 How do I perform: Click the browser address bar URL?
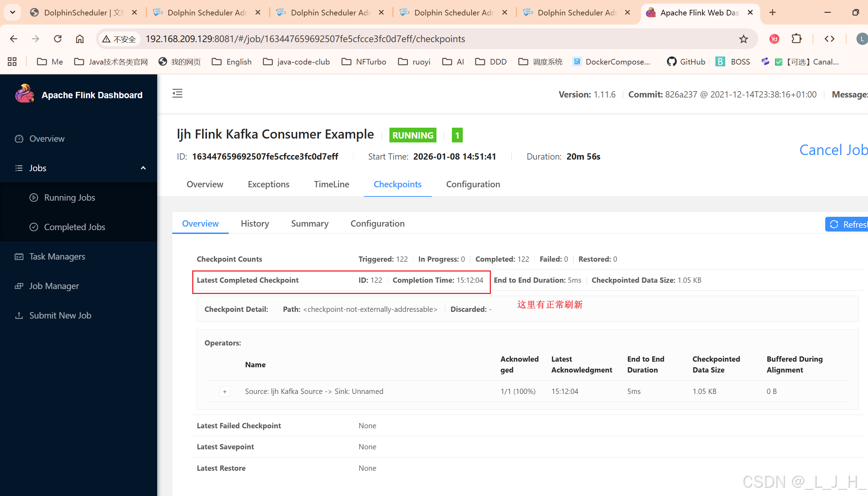(305, 39)
